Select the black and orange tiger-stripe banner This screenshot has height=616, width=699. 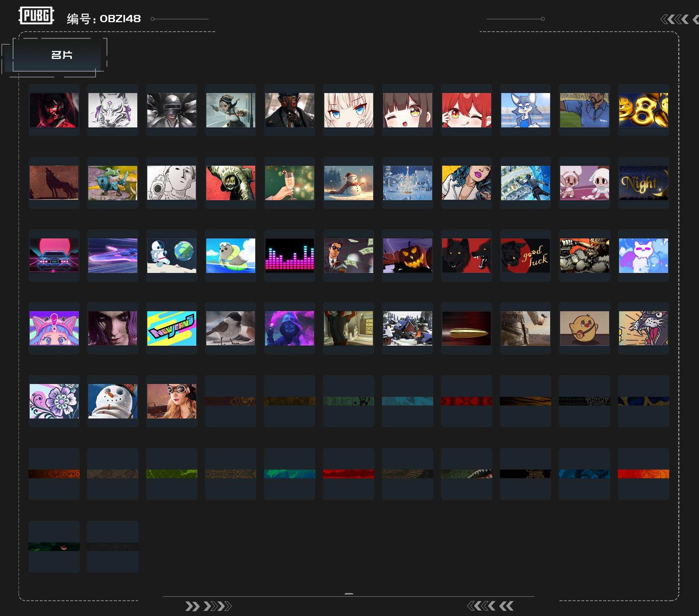coord(526,401)
